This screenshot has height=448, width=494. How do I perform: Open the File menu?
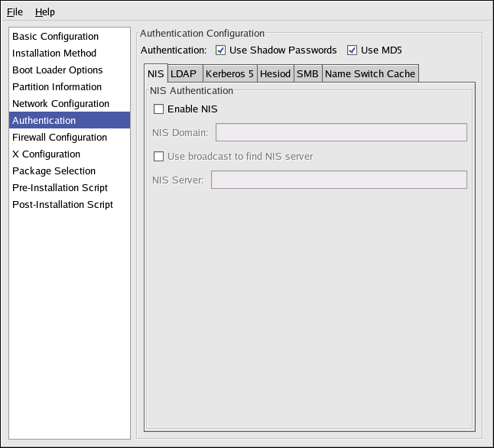15,12
